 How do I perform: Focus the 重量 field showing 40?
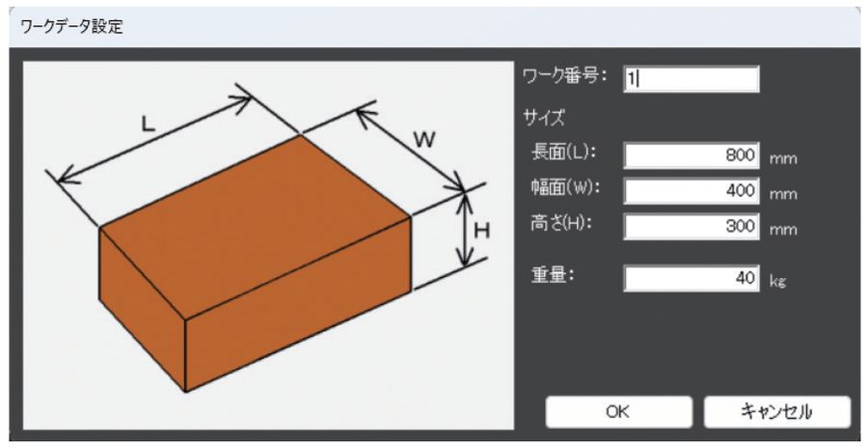point(691,278)
